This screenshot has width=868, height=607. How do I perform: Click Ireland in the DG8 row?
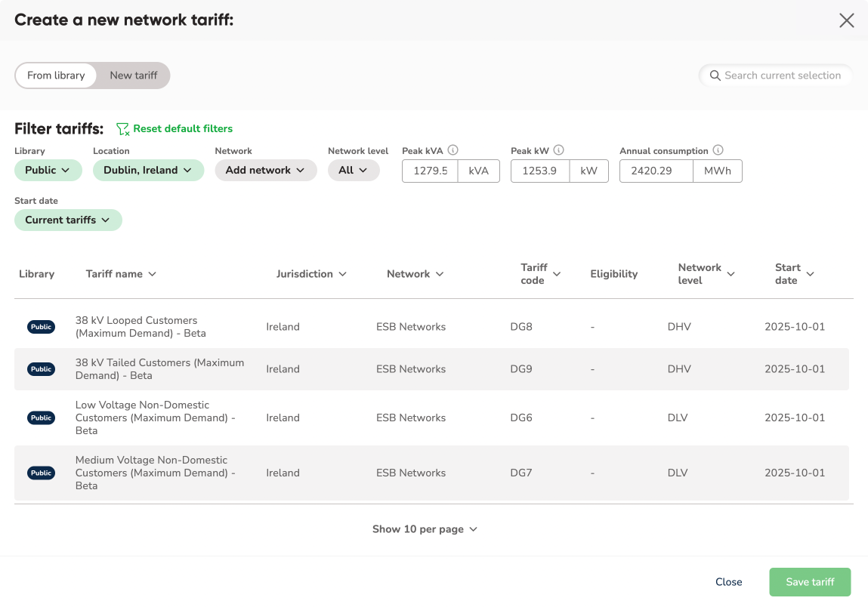point(283,327)
